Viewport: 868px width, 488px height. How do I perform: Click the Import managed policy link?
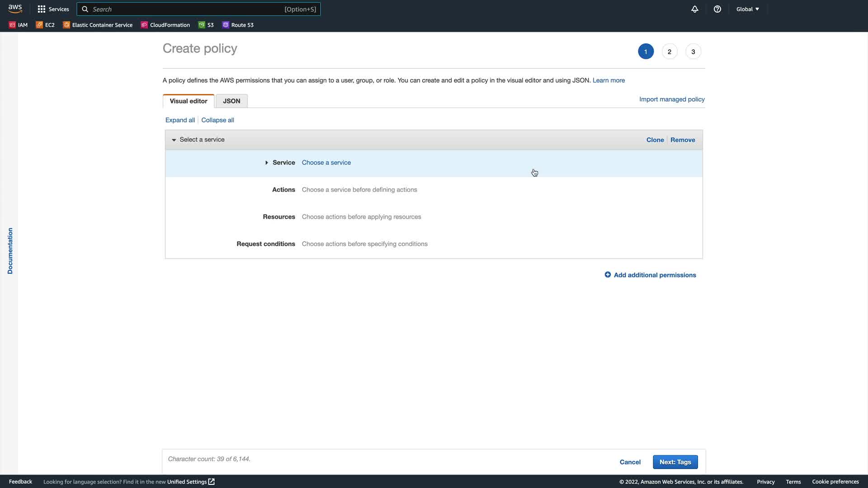click(672, 99)
